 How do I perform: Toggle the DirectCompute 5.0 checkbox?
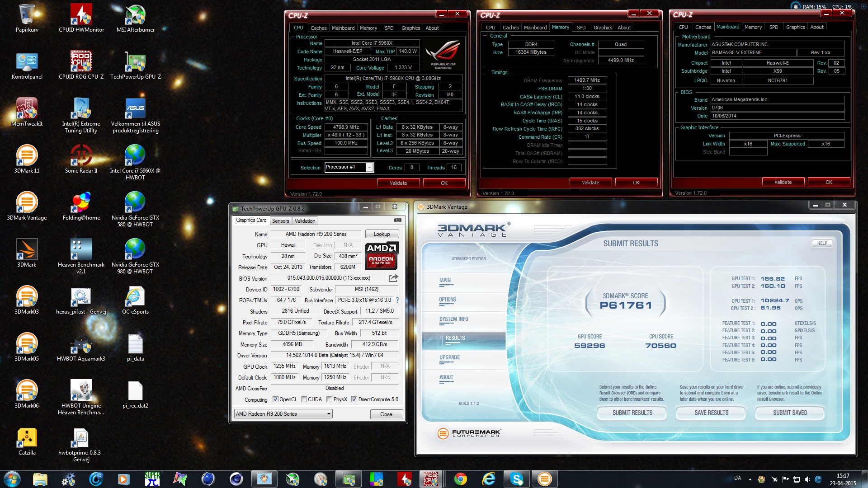point(354,399)
